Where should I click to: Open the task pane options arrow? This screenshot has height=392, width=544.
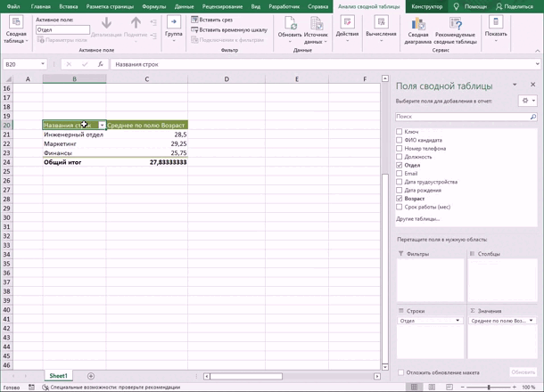click(x=515, y=85)
